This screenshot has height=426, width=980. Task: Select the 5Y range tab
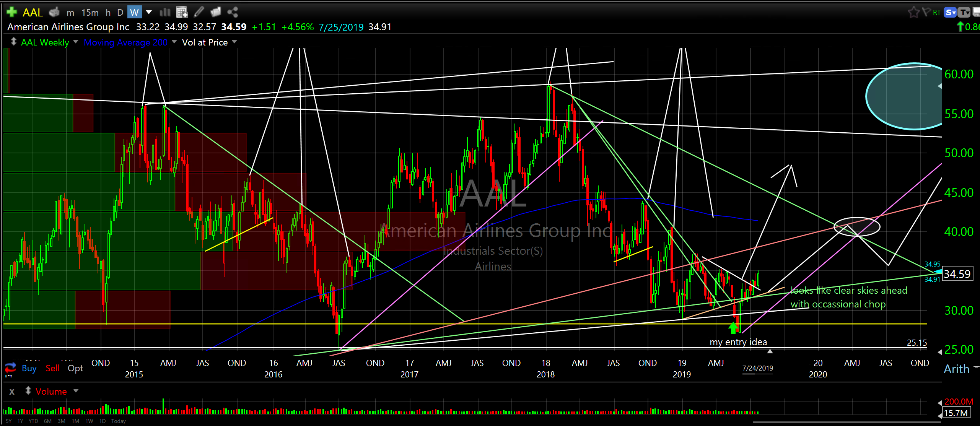pyautogui.click(x=8, y=421)
